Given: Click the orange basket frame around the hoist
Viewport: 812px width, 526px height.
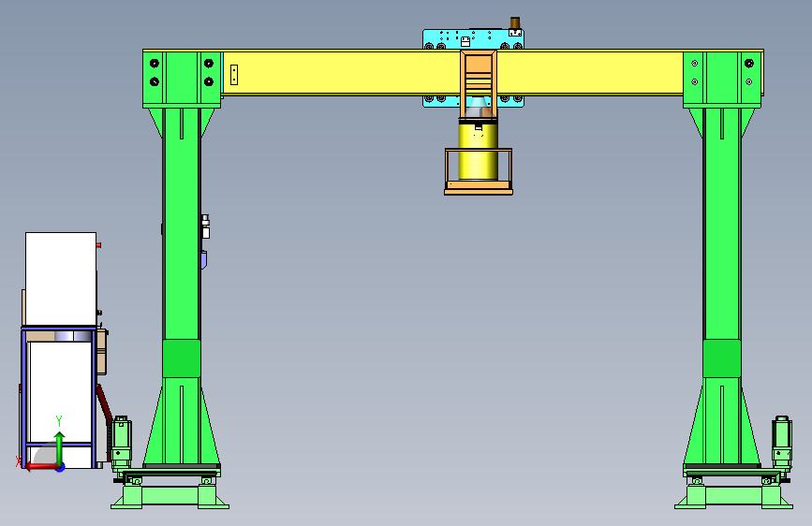Looking at the screenshot, I should 479,171.
